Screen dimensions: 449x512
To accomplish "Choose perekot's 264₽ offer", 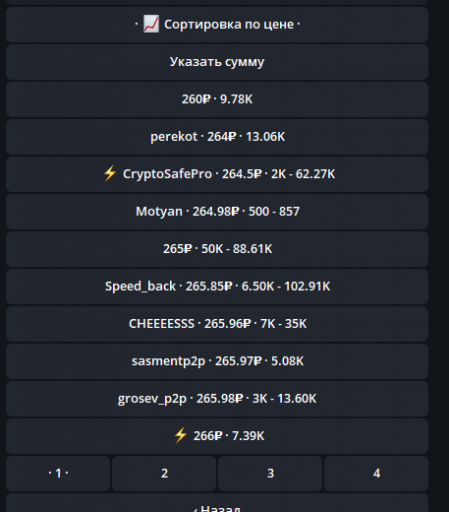I will tap(217, 137).
